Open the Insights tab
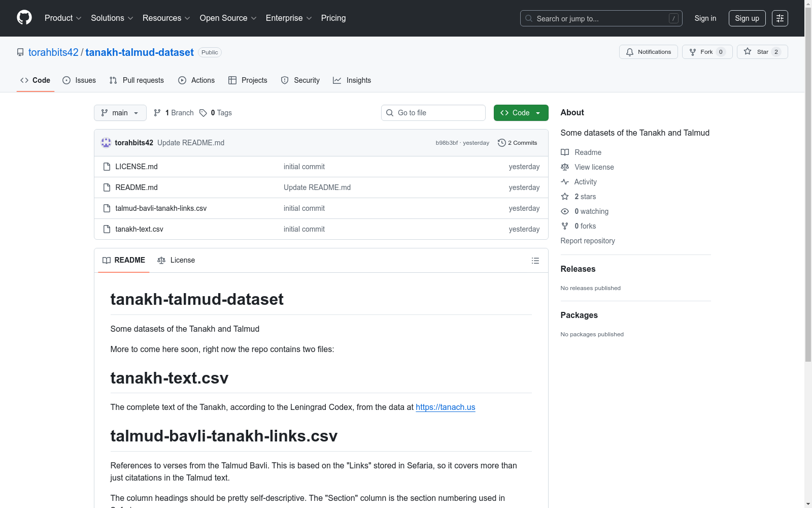Viewport: 812px width, 508px height. [x=352, y=80]
